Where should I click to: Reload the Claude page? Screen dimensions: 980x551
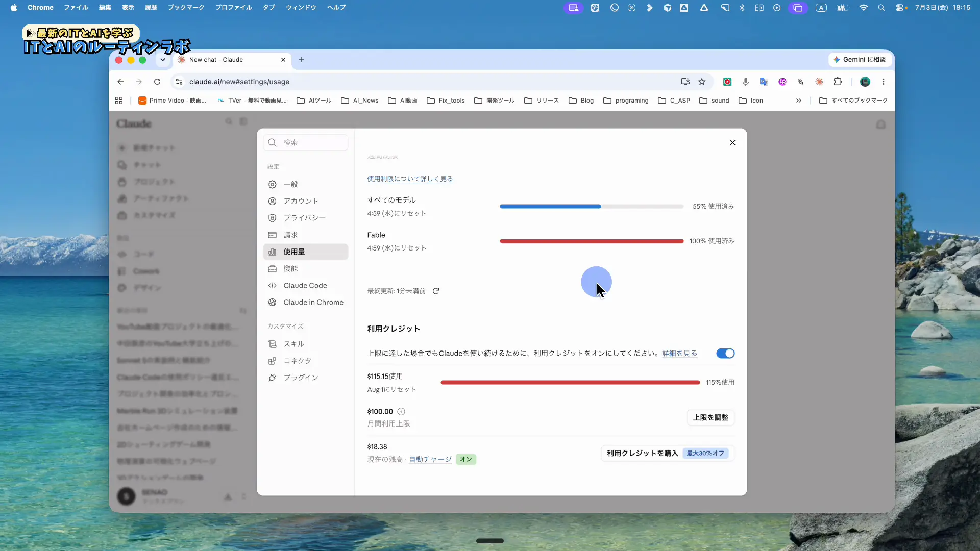pos(157,82)
